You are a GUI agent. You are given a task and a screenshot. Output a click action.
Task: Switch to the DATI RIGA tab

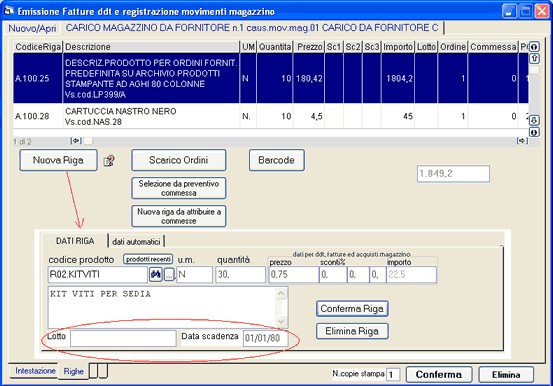coord(75,241)
